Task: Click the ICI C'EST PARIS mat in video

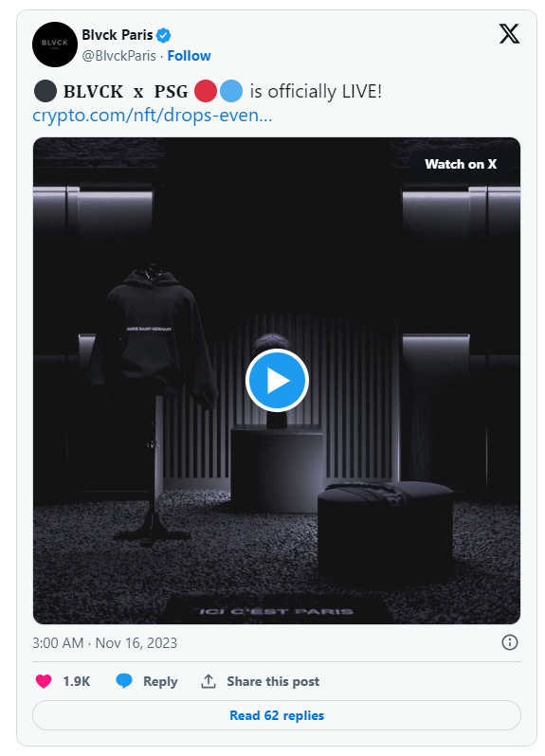Action: coord(277,610)
